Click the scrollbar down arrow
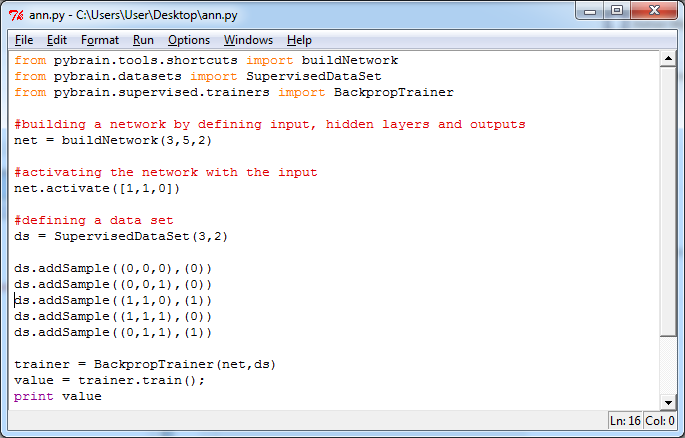This screenshot has width=685, height=438. click(x=668, y=402)
